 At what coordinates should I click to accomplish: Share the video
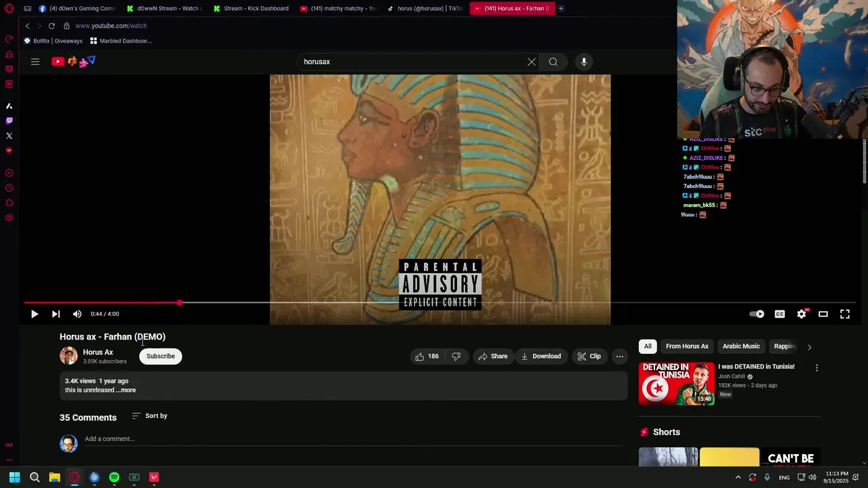point(492,356)
